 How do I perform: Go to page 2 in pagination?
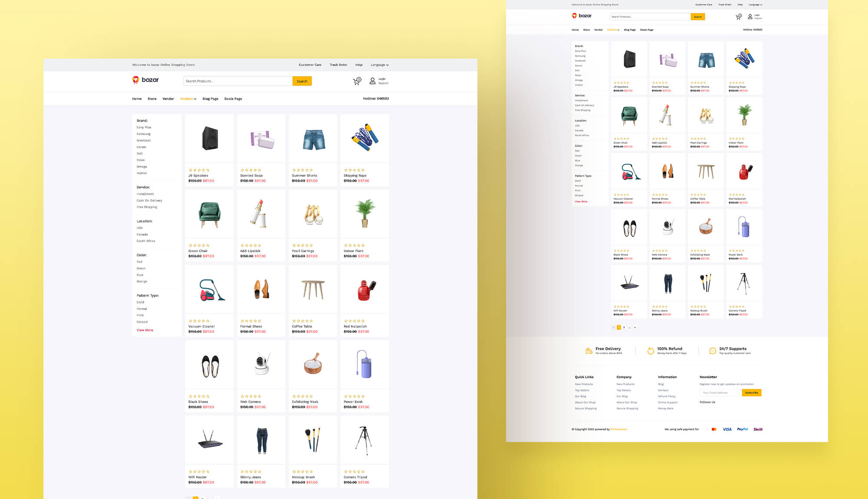click(x=624, y=328)
